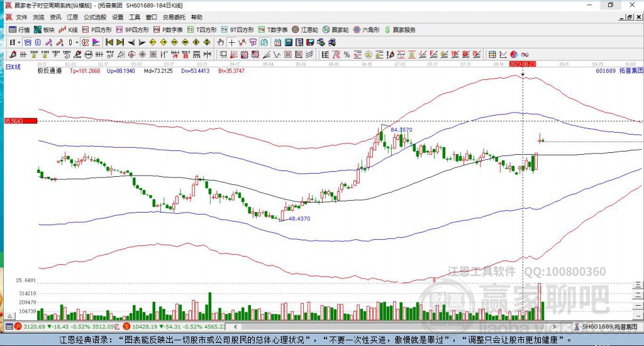644x346 pixels.
Task: Open the 板块 sector view
Action: pyautogui.click(x=45, y=30)
